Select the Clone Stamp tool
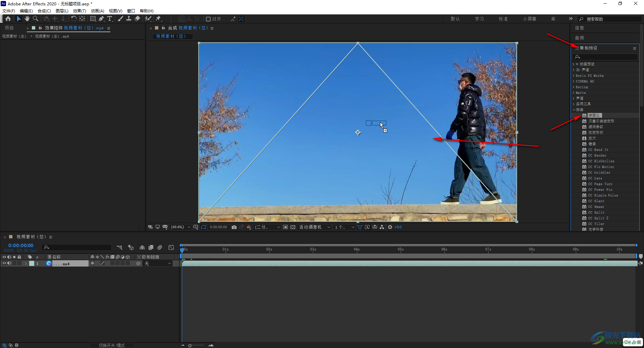644x348 pixels. pyautogui.click(x=129, y=19)
